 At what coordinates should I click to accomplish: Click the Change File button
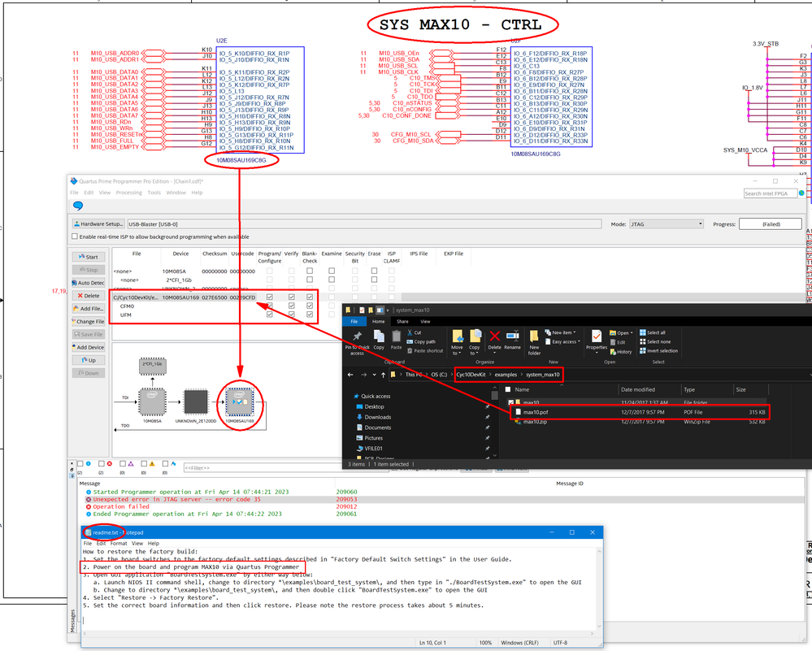click(89, 322)
